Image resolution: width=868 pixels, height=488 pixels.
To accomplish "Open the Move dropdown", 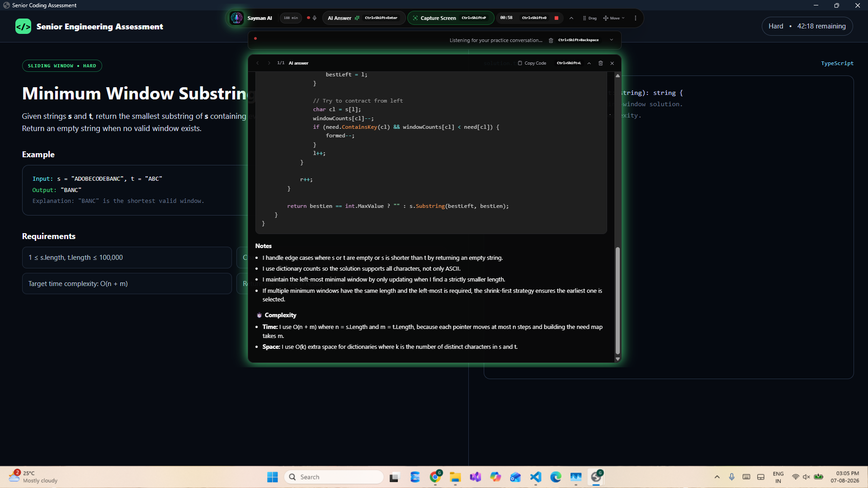I will tap(614, 18).
